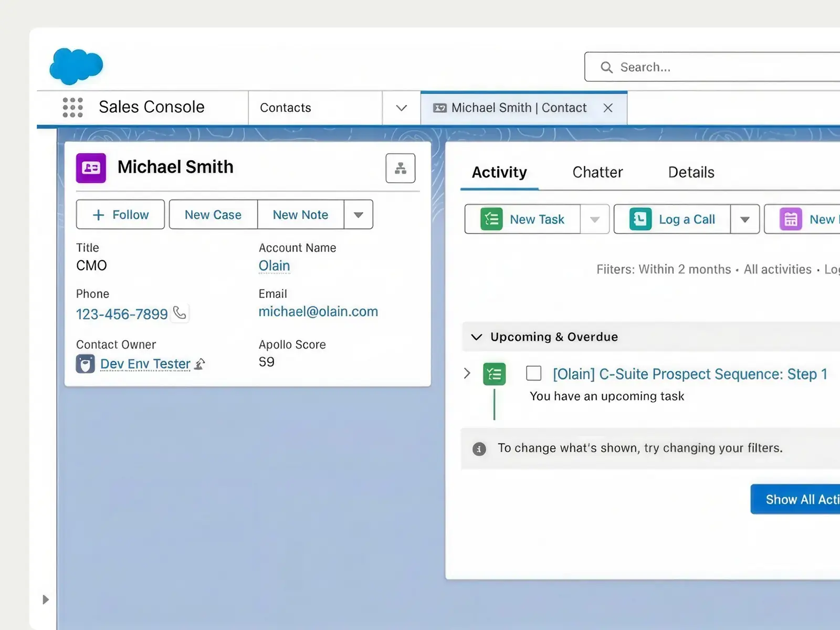
Task: Click the Title value CMO
Action: point(91,265)
